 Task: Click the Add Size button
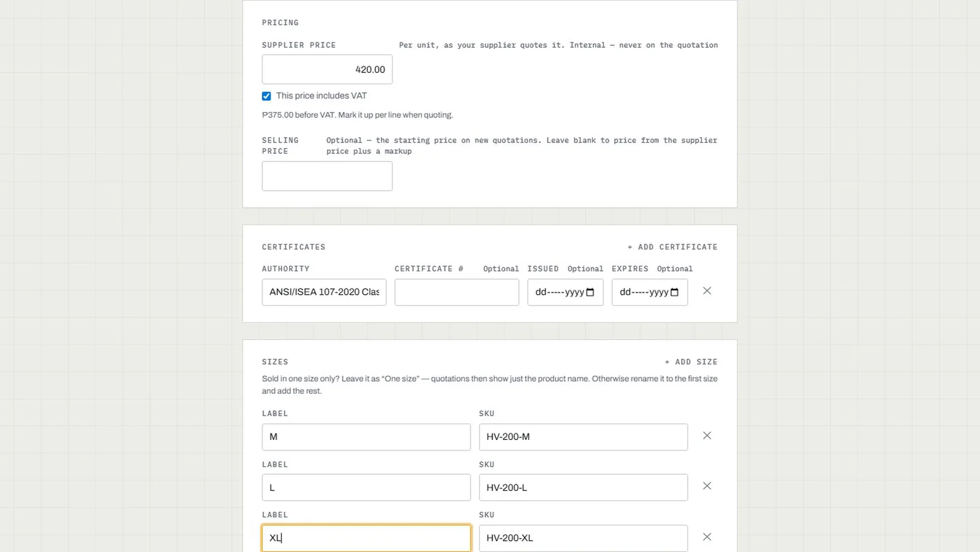click(x=691, y=362)
